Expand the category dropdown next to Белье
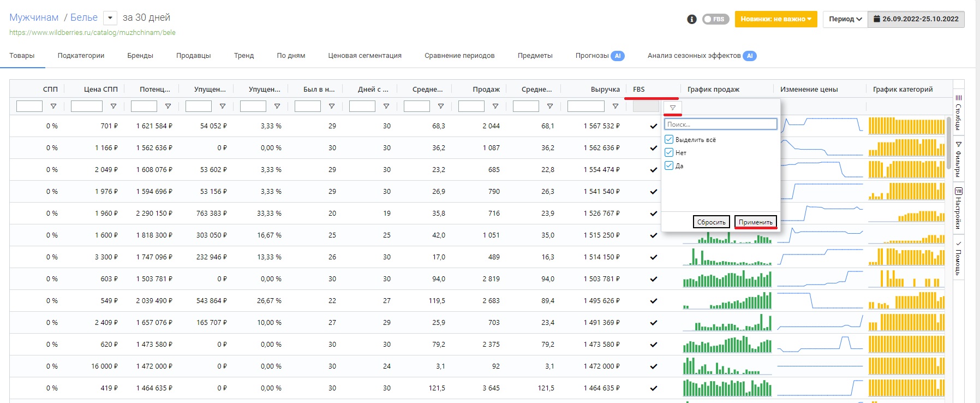The height and width of the screenshot is (403, 980). [110, 18]
